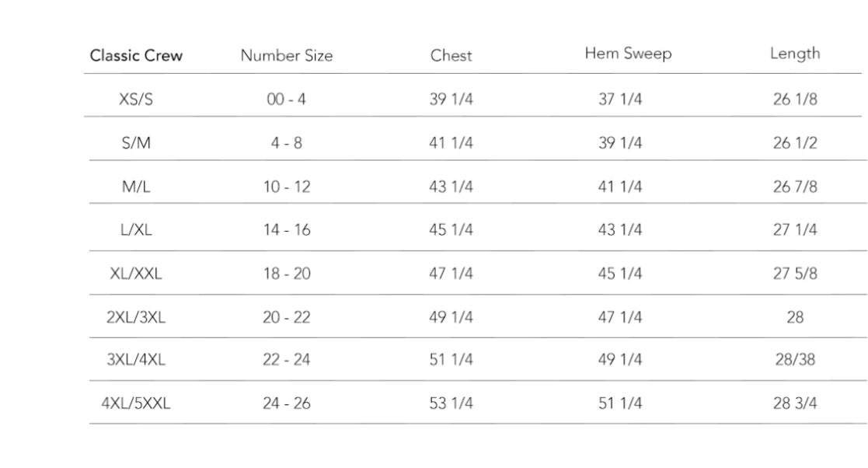Click number size 18 - 20 cell

(286, 274)
